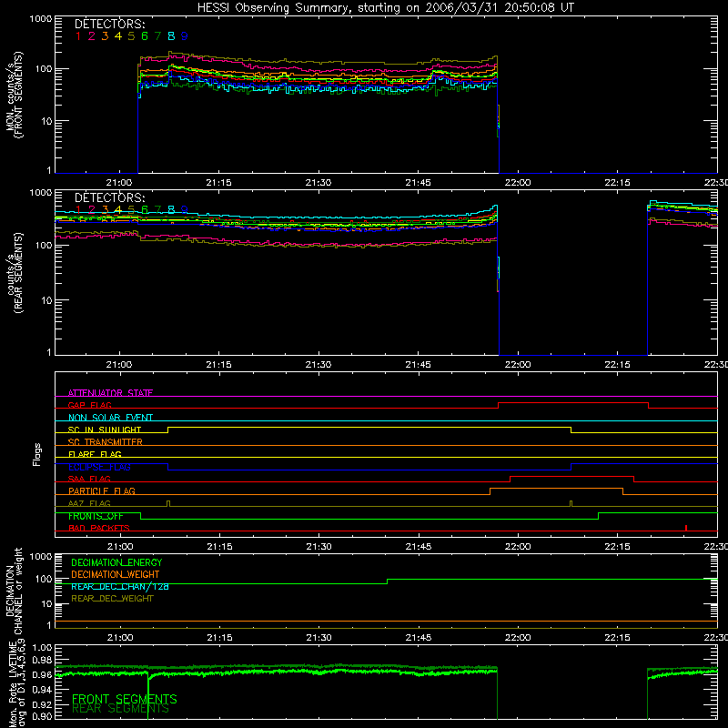Click 0.90 value on livetime y-axis
The height and width of the screenshot is (728, 728).
[x=43, y=716]
